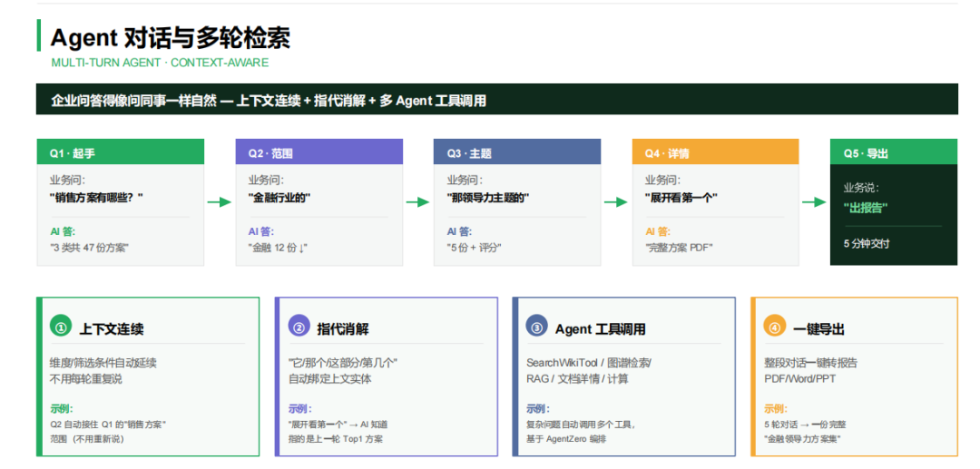Viewport: 980px width, 469px height.
Task: Click the line "SearchWikiTool / 图谱检索/"
Action: pyautogui.click(x=589, y=363)
